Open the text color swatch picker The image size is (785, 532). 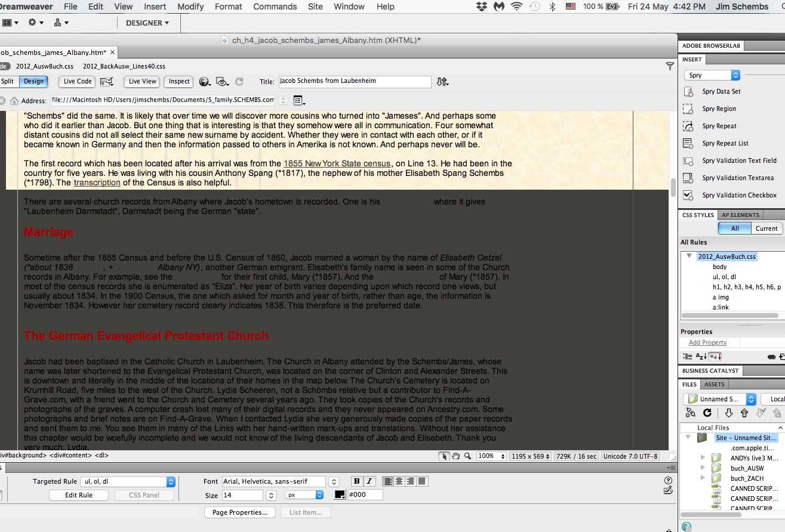(340, 495)
